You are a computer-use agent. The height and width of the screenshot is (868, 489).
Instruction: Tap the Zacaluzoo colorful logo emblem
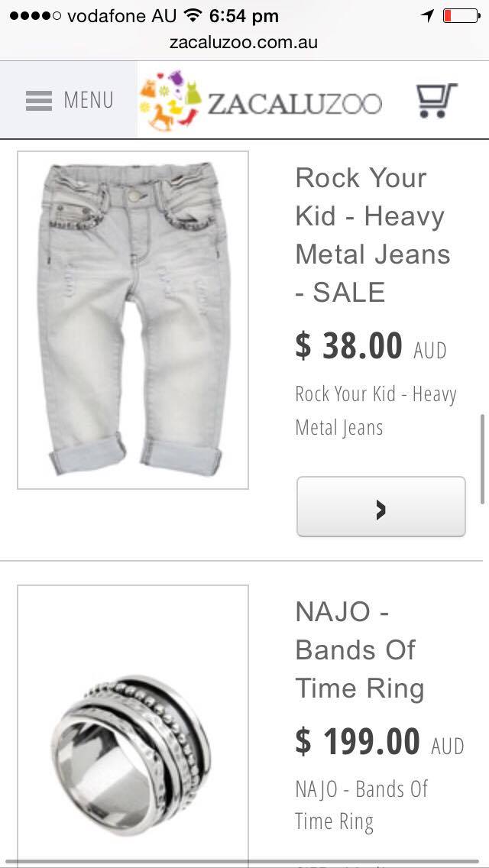[x=170, y=100]
